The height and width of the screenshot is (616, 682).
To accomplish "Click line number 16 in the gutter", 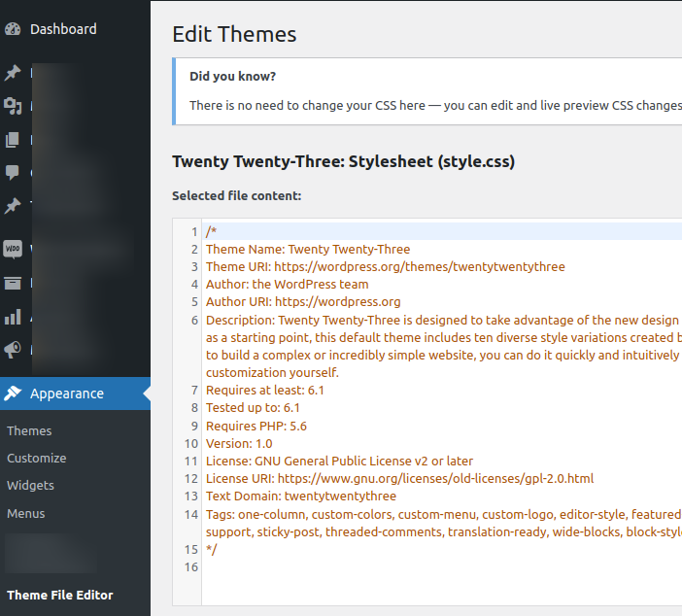I will [x=191, y=567].
